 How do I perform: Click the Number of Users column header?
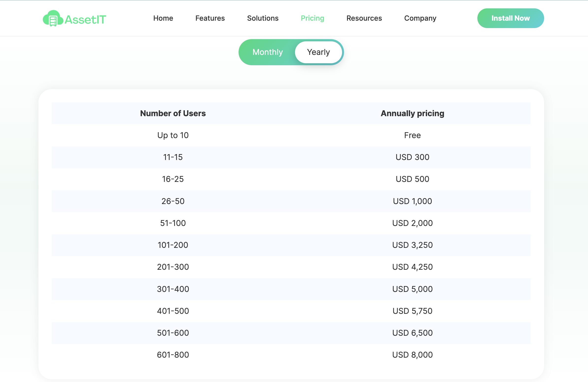[173, 113]
